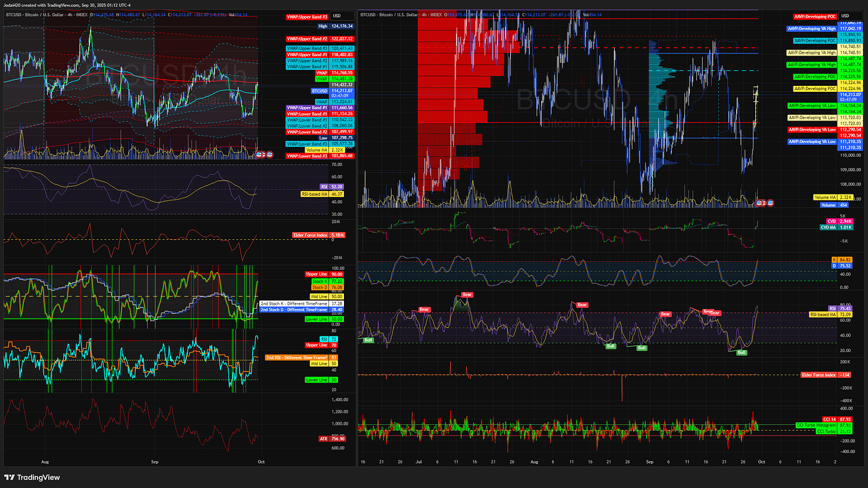
Task: Click the AAVP:Developing VA High 114,740.51 label
Action: (x=824, y=52)
